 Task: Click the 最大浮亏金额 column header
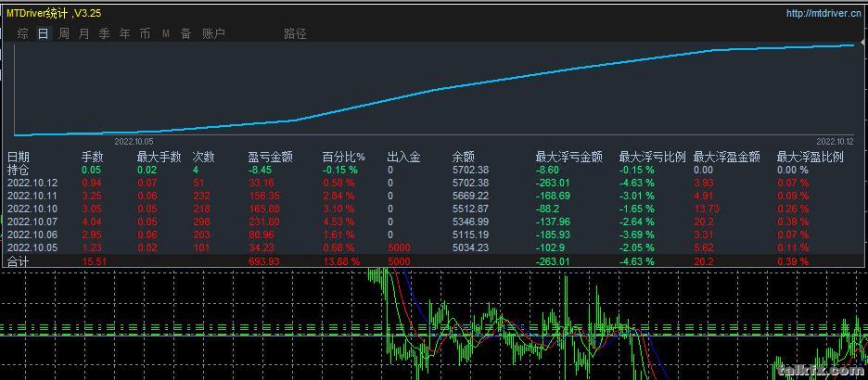(x=568, y=158)
